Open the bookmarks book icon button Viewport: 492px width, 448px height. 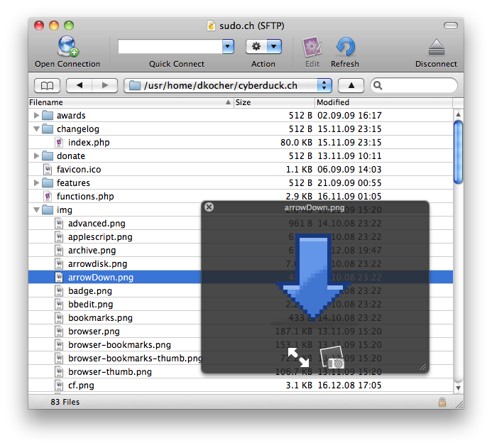click(x=46, y=86)
